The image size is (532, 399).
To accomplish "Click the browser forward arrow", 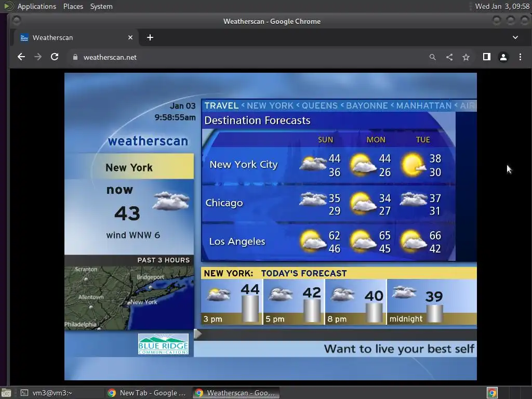I will [38, 57].
